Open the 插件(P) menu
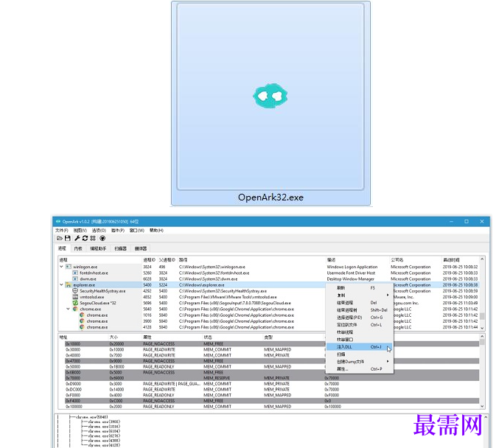Screen dimensions: 496x448 [x=118, y=230]
